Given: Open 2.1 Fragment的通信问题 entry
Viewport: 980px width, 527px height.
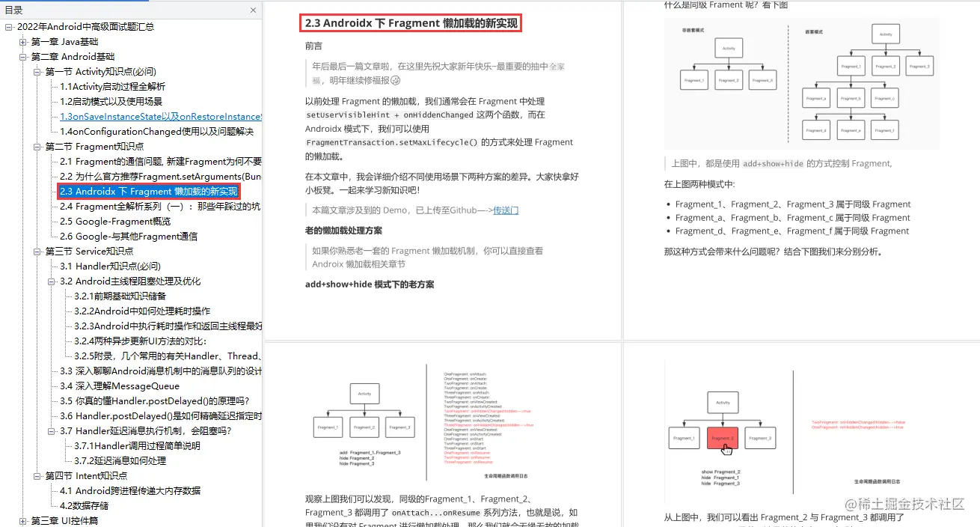Looking at the screenshot, I should click(161, 162).
